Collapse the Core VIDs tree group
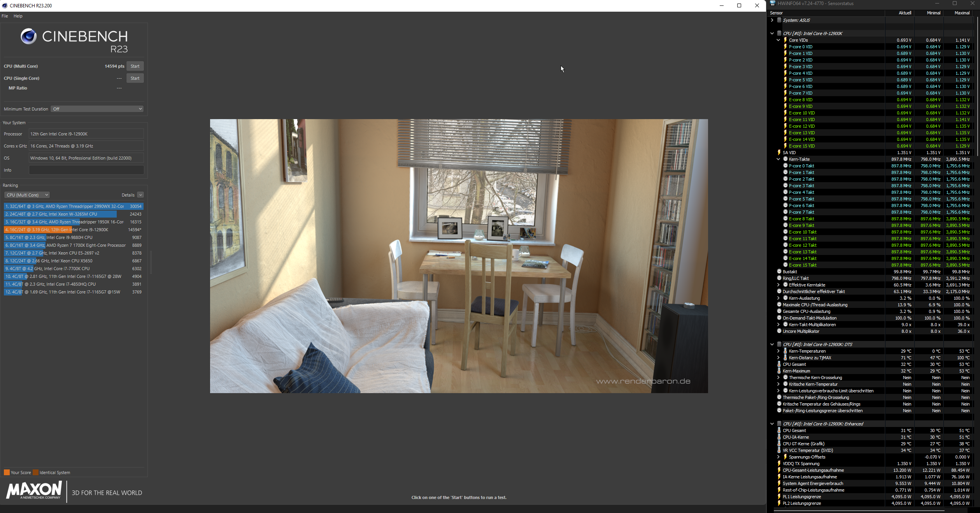The image size is (980, 513). click(x=778, y=40)
